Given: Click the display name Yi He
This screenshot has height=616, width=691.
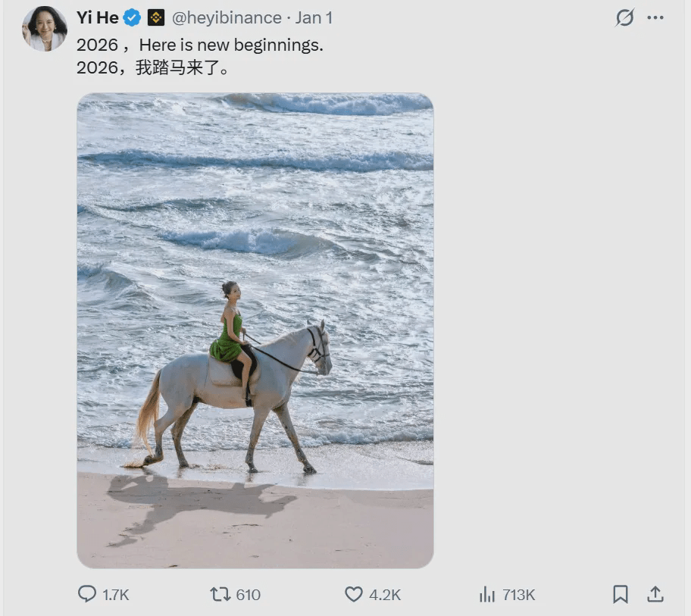Looking at the screenshot, I should 97,17.
